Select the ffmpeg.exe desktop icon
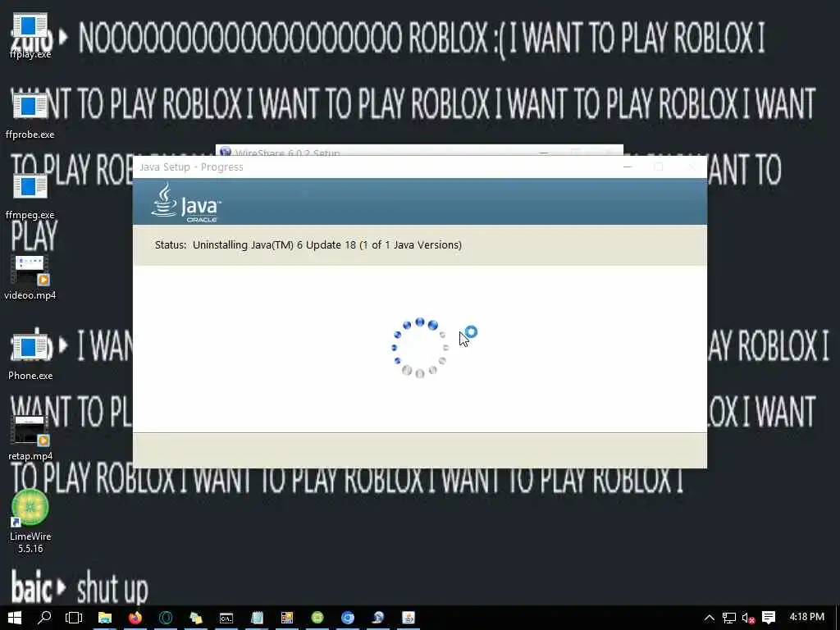This screenshot has width=840, height=630. (x=30, y=196)
